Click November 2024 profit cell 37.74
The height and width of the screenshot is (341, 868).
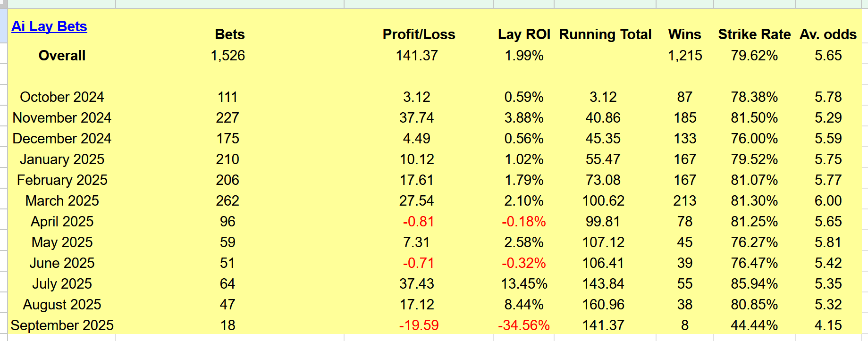(x=417, y=118)
